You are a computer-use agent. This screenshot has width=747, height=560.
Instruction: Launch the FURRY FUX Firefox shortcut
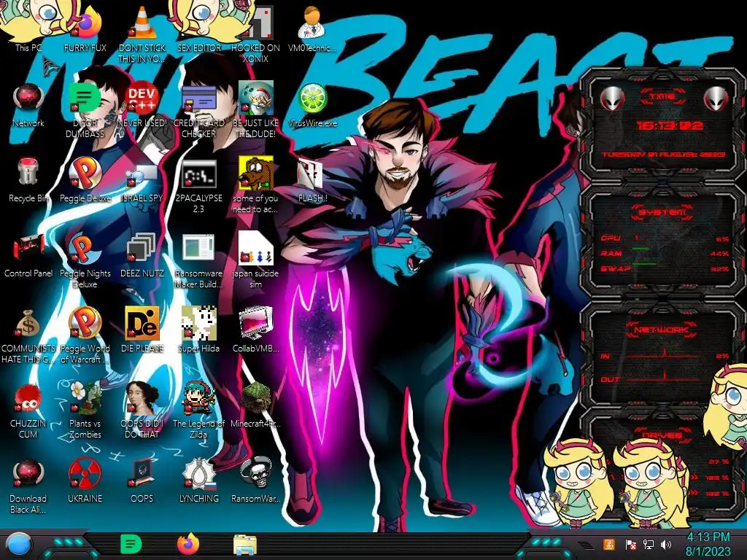click(85, 28)
